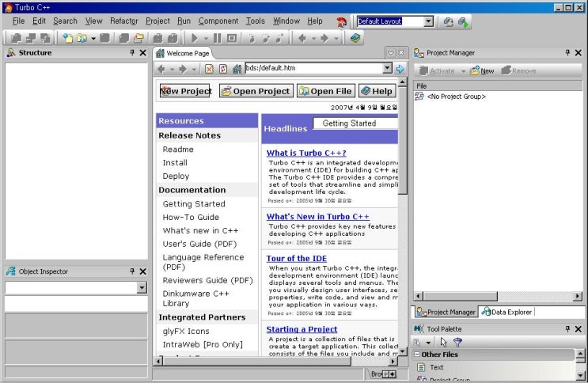
Task: Click New in Project Manager toolbar
Action: click(x=482, y=71)
